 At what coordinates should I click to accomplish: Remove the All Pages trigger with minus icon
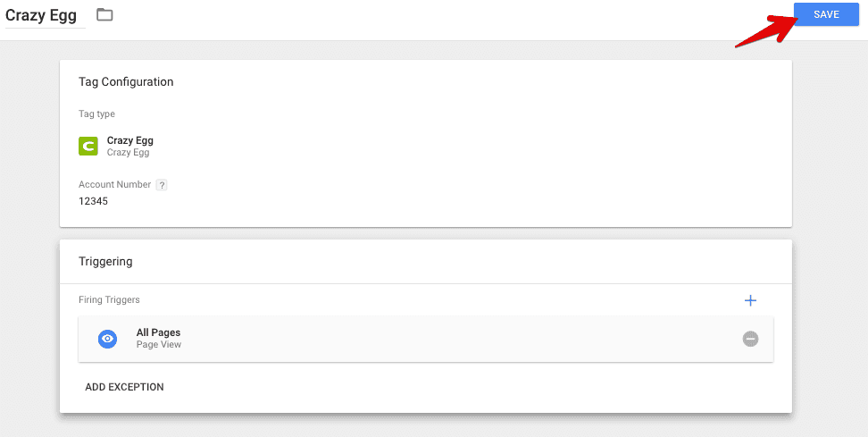pyautogui.click(x=750, y=339)
